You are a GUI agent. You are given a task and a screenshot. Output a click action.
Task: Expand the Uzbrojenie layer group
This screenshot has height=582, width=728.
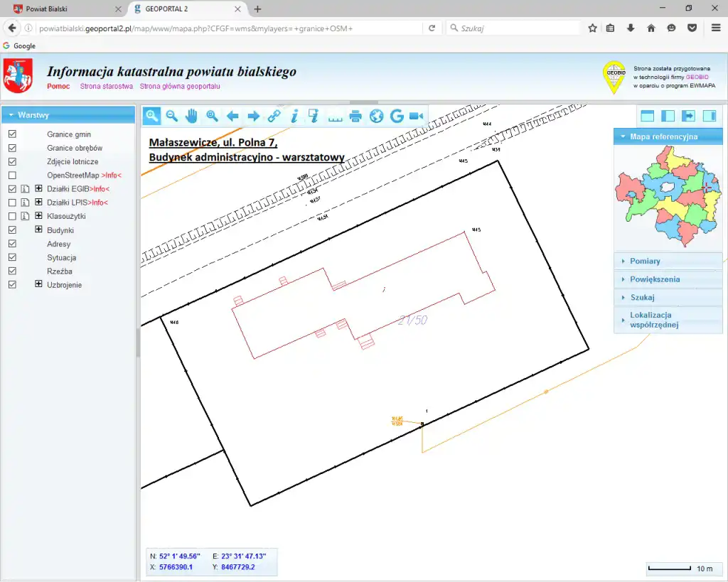click(x=39, y=284)
